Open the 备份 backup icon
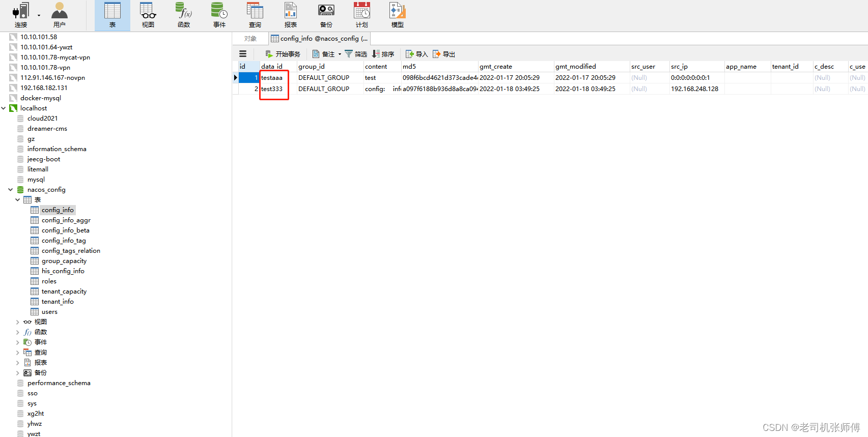 pos(326,15)
